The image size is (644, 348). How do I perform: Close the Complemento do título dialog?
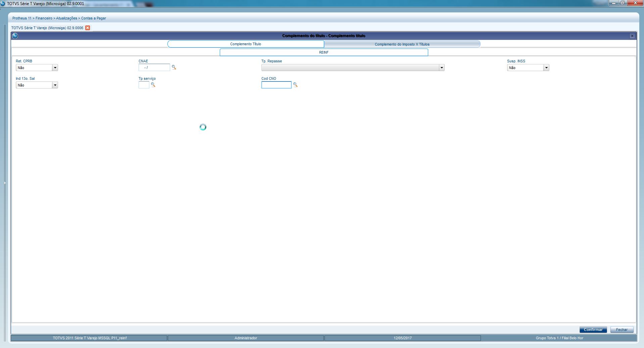tap(632, 36)
